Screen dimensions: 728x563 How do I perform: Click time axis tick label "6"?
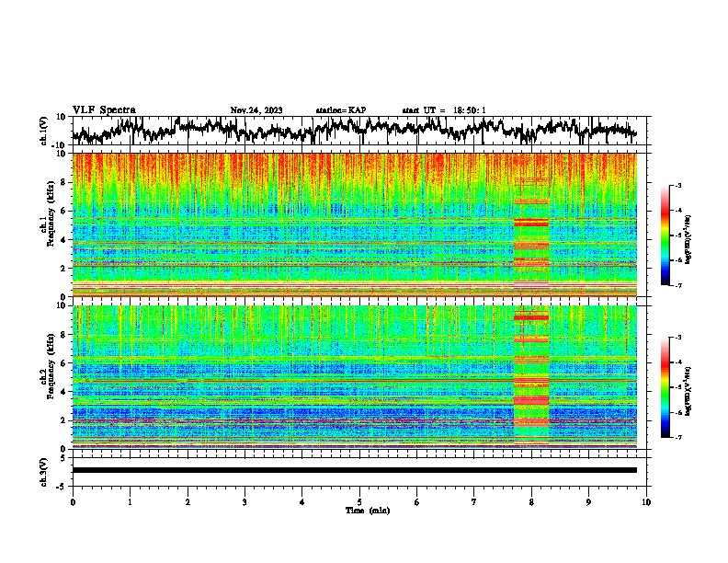tap(416, 502)
